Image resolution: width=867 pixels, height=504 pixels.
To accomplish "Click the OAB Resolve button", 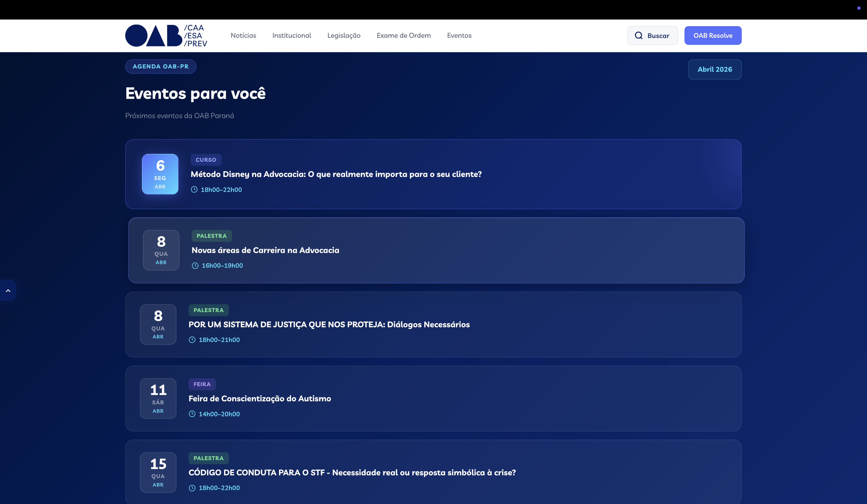I will pos(713,35).
